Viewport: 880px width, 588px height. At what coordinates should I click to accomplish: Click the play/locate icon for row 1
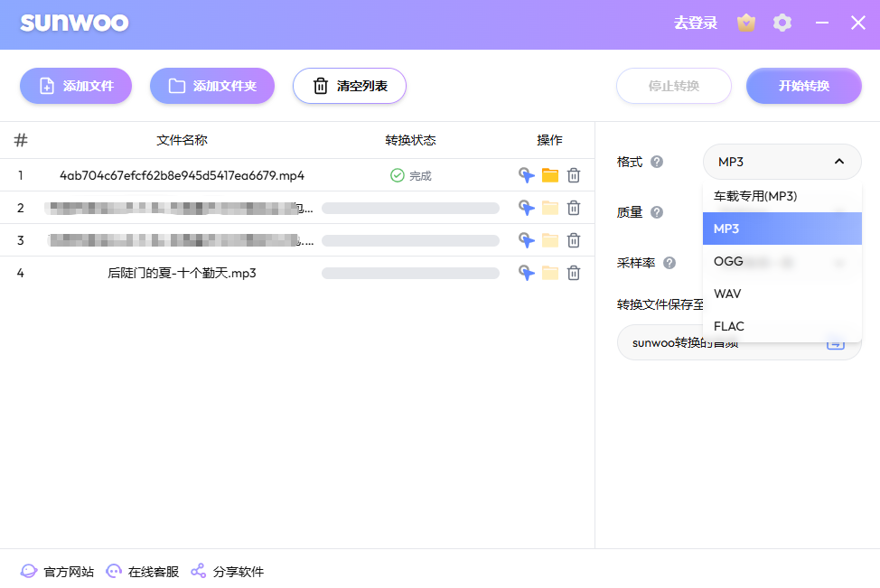tap(527, 175)
